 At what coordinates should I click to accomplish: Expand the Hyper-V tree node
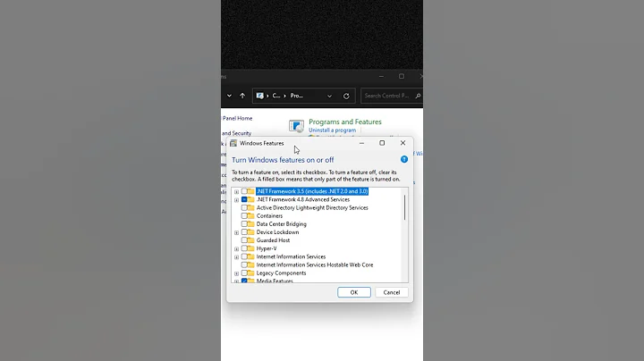point(236,249)
